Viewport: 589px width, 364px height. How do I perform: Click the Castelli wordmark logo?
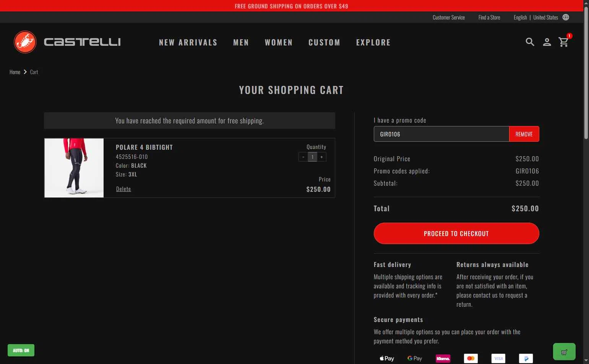82,42
